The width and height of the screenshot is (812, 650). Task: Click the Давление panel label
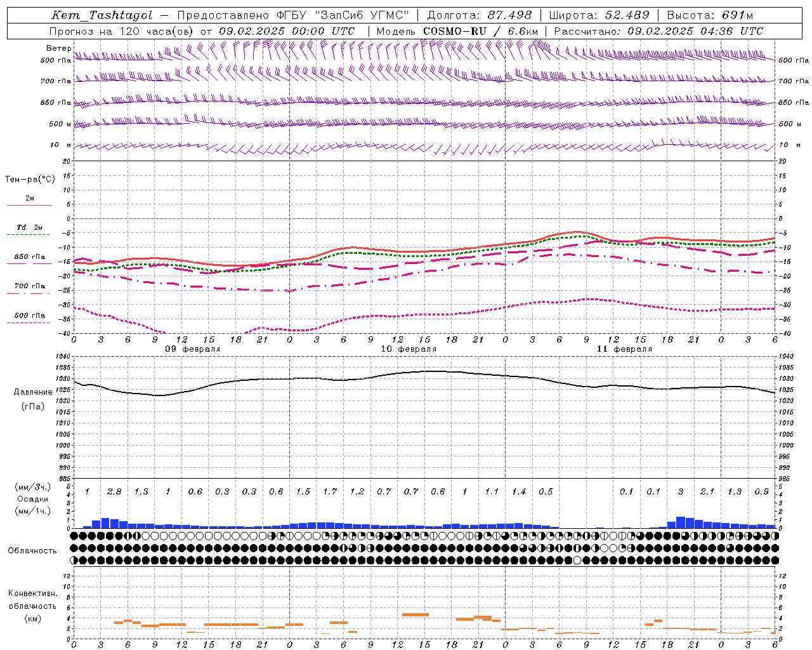click(x=33, y=392)
